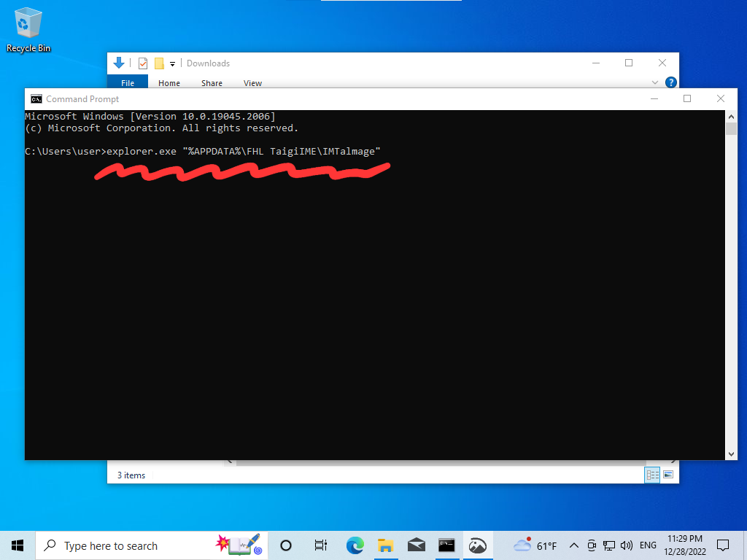Switch to the View ribbon tab

coord(252,83)
